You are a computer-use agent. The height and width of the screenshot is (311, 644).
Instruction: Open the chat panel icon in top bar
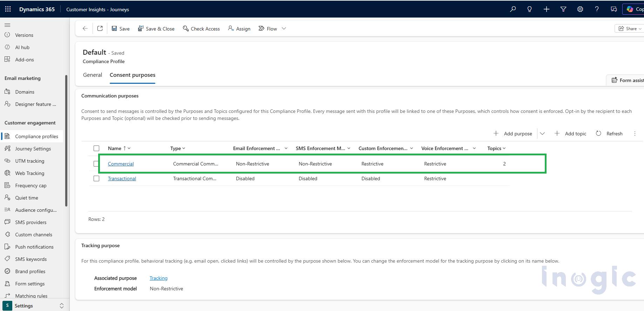614,9
